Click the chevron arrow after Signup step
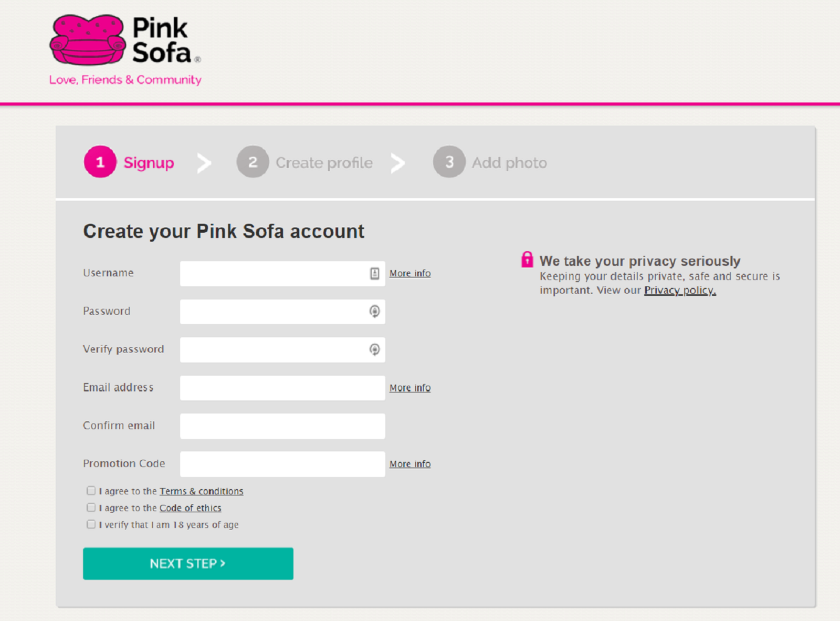 (204, 163)
